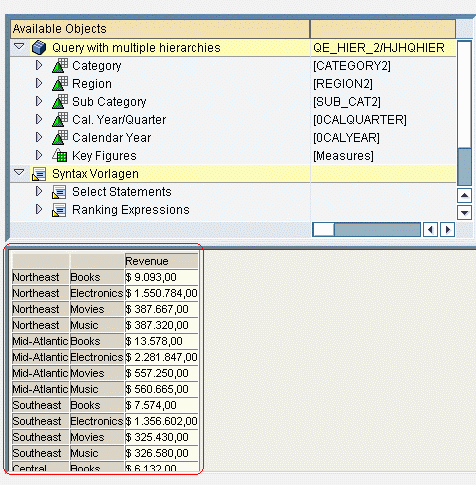This screenshot has height=485, width=476.
Task: Click the Select Statements template icon
Action: point(59,192)
